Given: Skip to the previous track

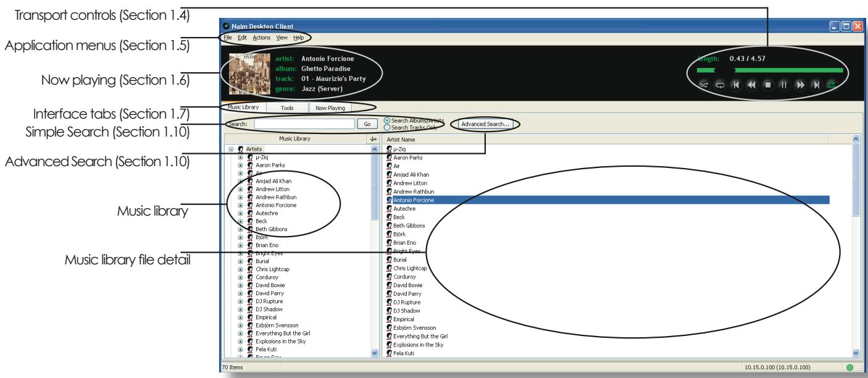Looking at the screenshot, I should [x=735, y=85].
